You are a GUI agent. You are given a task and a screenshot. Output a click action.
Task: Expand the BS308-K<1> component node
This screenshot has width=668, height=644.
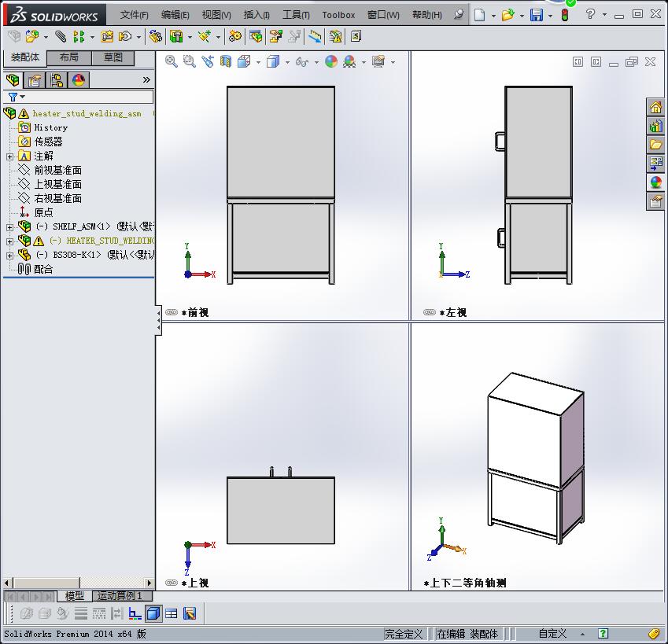(x=9, y=256)
